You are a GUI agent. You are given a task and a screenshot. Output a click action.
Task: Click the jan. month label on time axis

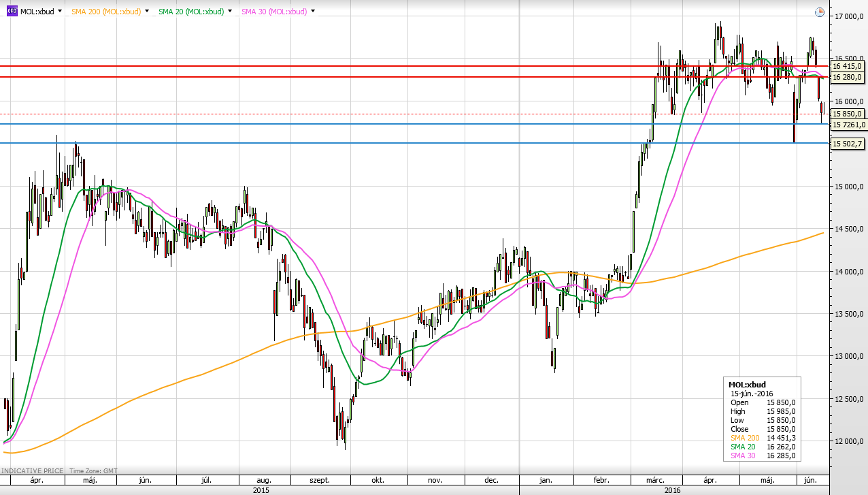click(x=546, y=479)
